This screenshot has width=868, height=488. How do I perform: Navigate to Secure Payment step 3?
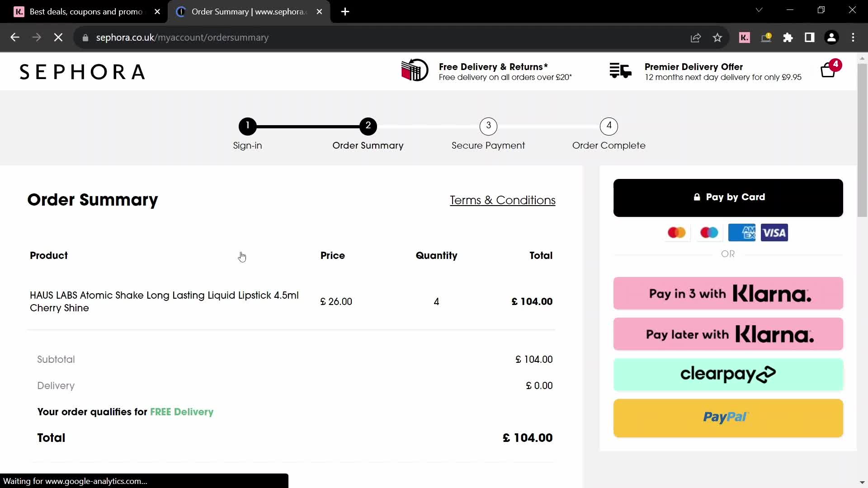point(488,125)
